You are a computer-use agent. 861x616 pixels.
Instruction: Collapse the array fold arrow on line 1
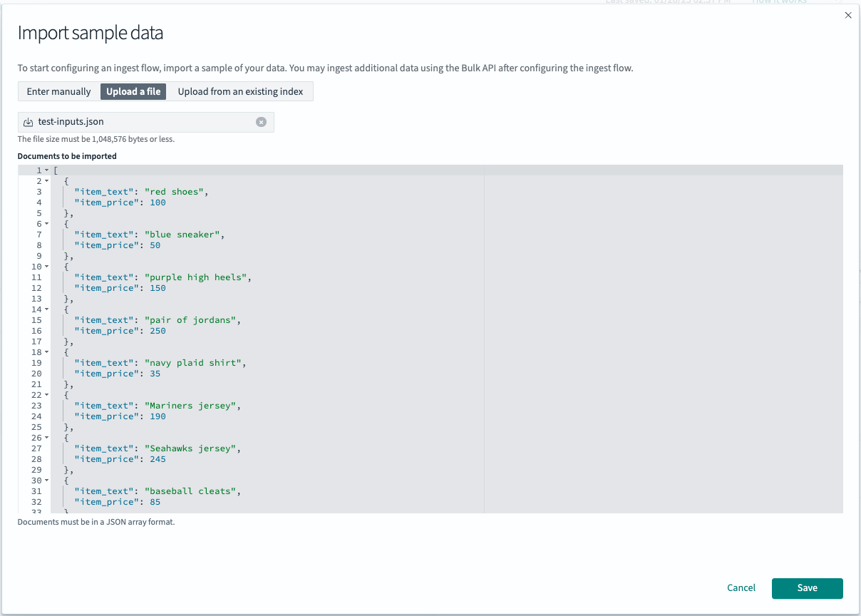point(47,170)
